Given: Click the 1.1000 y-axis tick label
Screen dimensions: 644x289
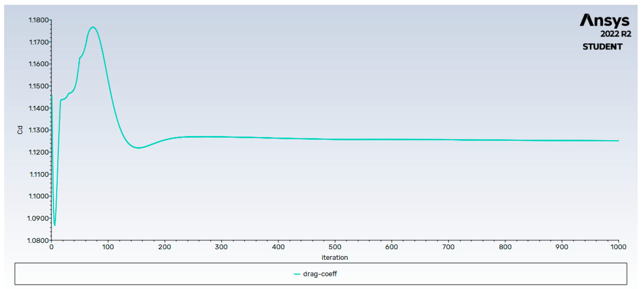Looking at the screenshot, I should pyautogui.click(x=38, y=196).
